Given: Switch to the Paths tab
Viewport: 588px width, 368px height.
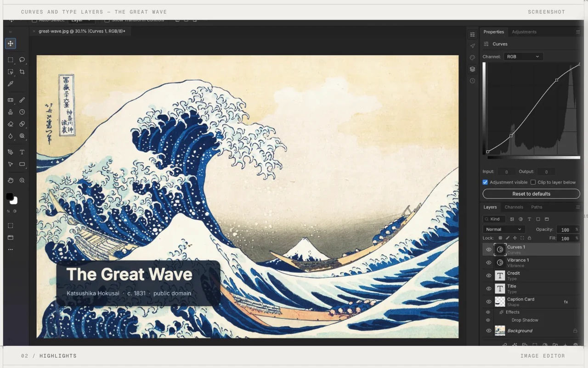Looking at the screenshot, I should click(537, 207).
